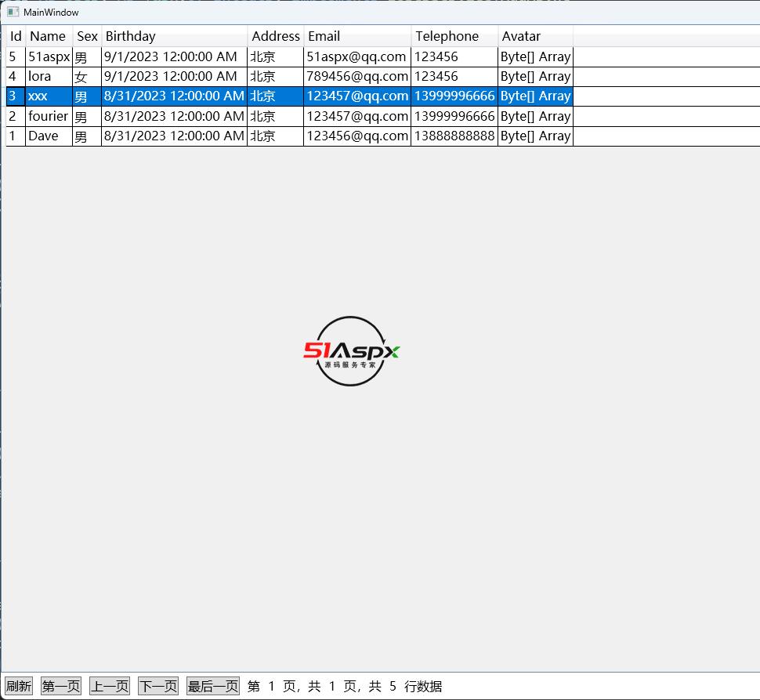This screenshot has height=700, width=760.
Task: Click the MainWindow app icon in title bar
Action: point(13,12)
